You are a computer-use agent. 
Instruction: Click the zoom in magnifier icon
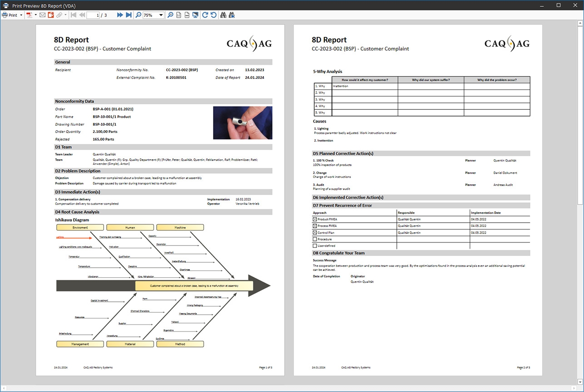point(170,15)
